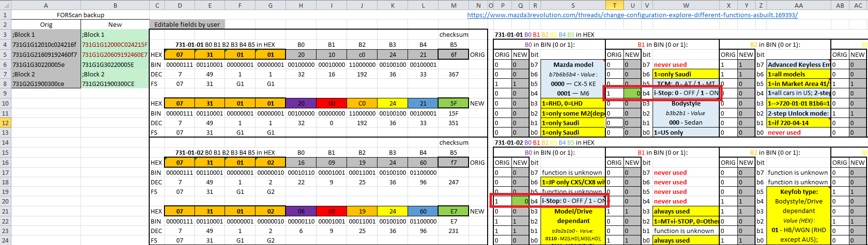The height and width of the screenshot is (245, 868).
Task: Select the "Editable fields by user" cell
Action: coord(187,24)
